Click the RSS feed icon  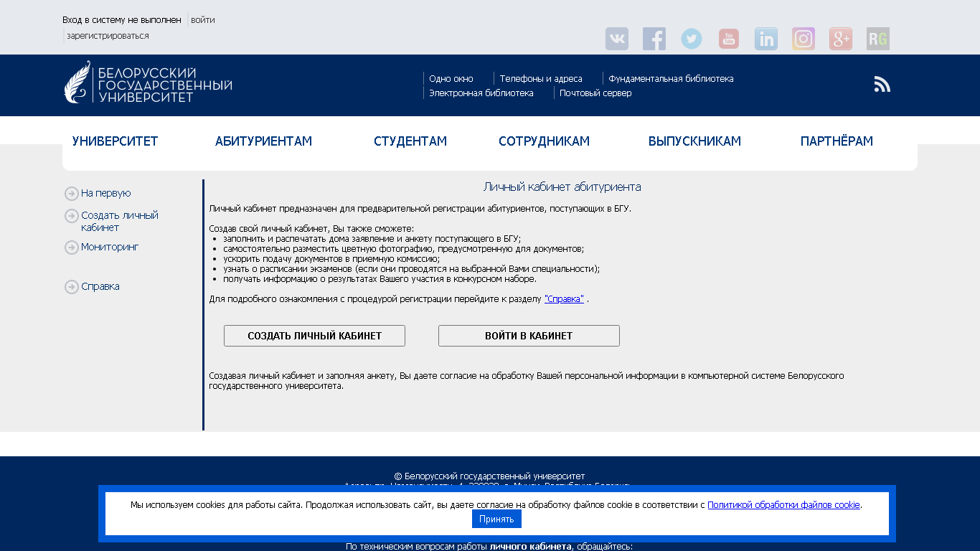pos(882,85)
